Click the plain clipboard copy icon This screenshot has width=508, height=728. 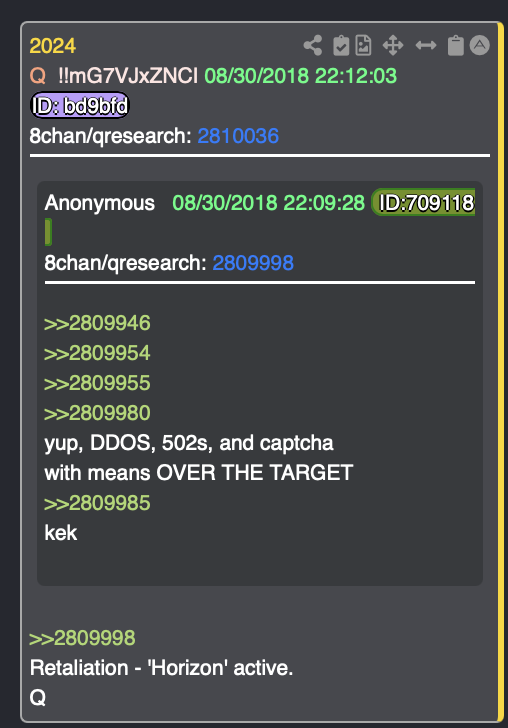(x=456, y=46)
